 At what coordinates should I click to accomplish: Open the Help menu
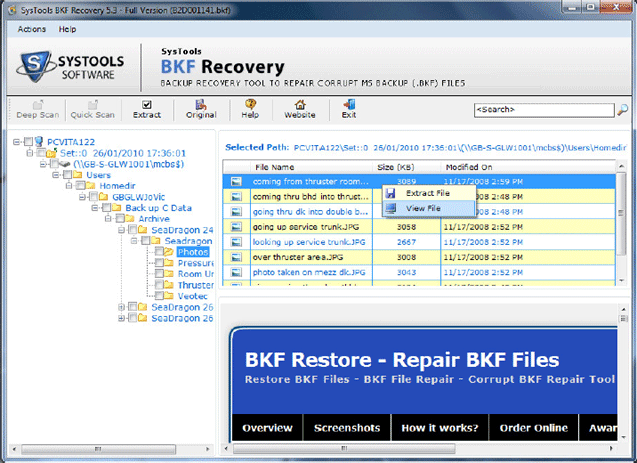(67, 29)
